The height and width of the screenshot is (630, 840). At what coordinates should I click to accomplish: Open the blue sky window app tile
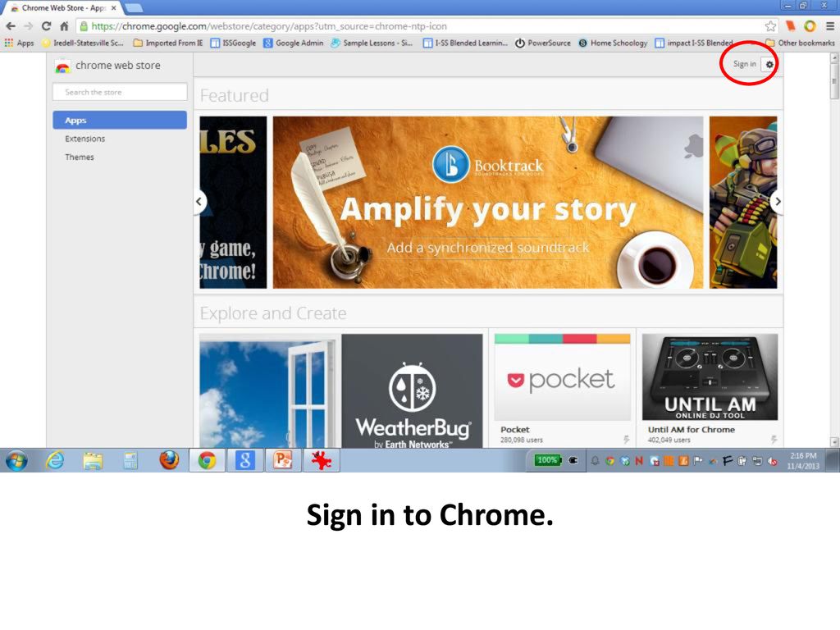[x=270, y=391]
